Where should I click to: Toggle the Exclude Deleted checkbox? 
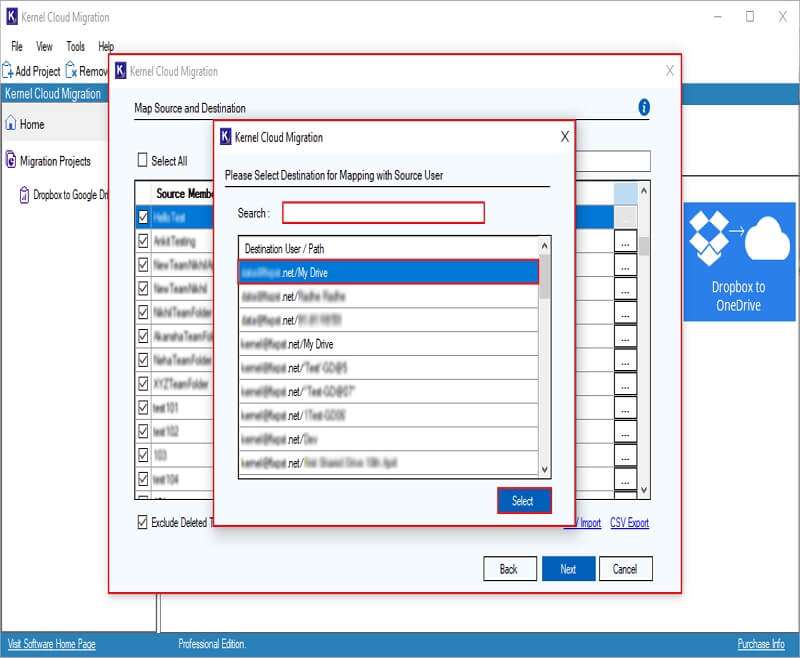pos(142,522)
